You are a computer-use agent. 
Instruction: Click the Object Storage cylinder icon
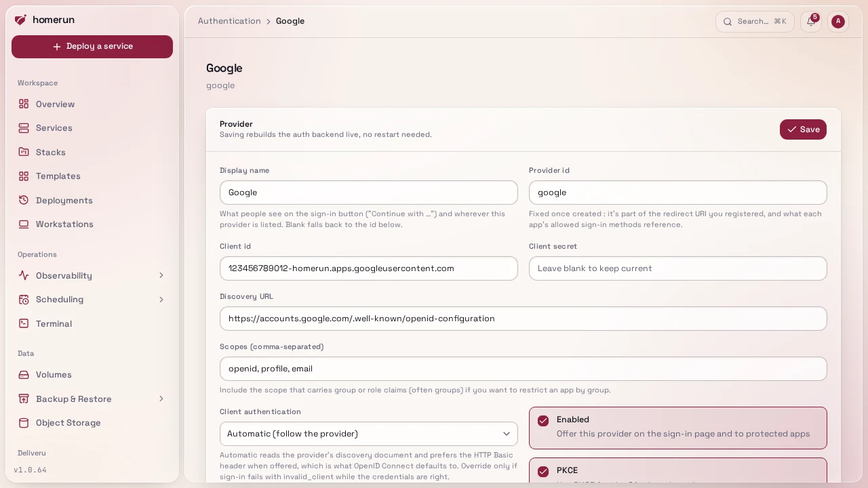(24, 423)
